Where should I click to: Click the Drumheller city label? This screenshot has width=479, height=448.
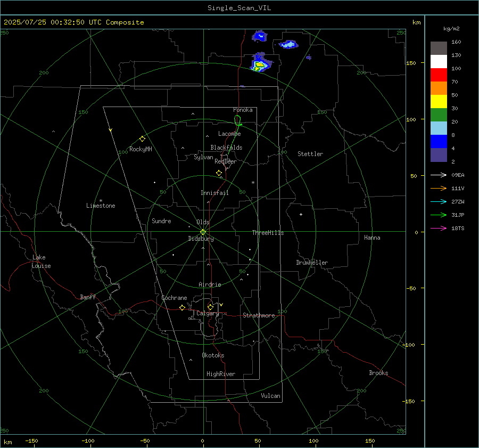[312, 263]
